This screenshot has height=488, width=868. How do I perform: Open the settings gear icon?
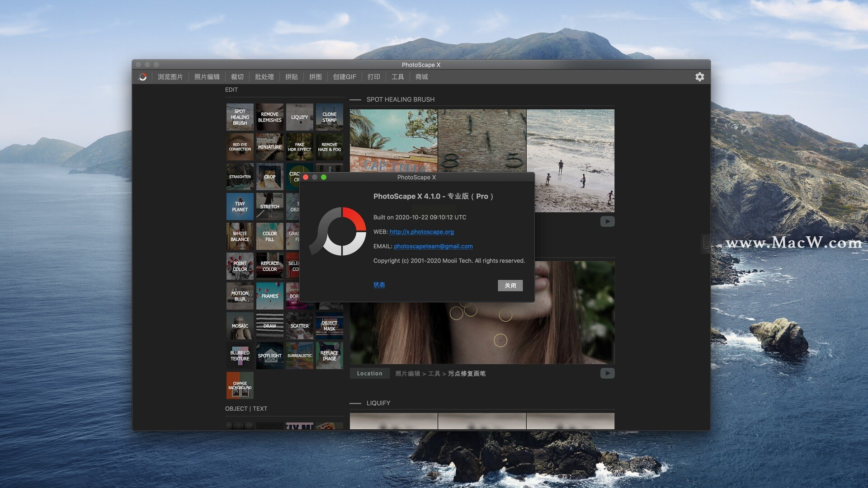(699, 77)
